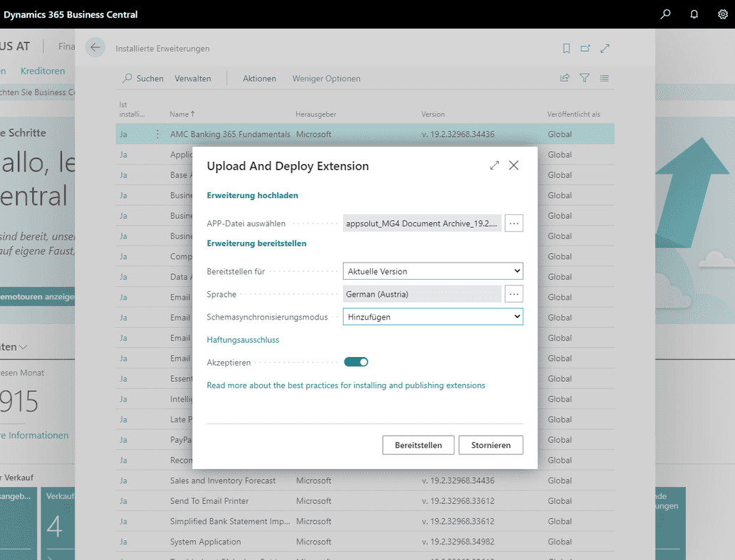This screenshot has height=560, width=735.
Task: Open the best practices for installing link
Action: [346, 385]
